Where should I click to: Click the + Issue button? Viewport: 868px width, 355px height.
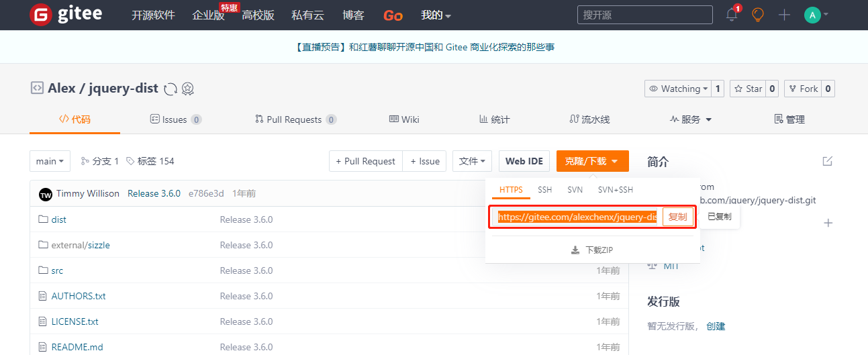tap(425, 161)
